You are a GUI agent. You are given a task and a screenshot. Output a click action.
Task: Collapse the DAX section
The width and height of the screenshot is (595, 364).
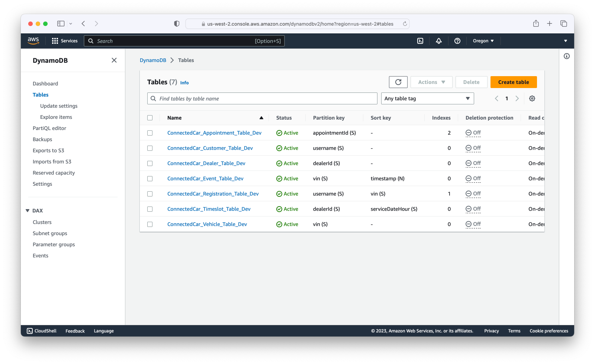[x=28, y=211]
